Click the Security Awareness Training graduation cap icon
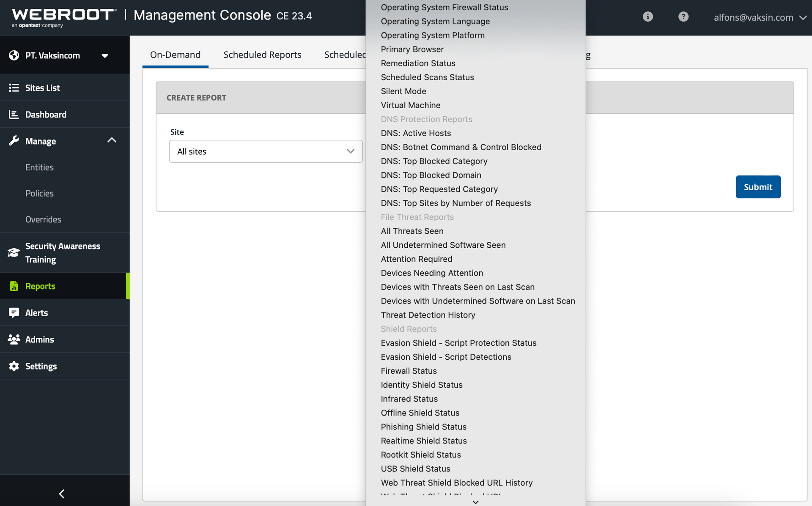 [14, 253]
